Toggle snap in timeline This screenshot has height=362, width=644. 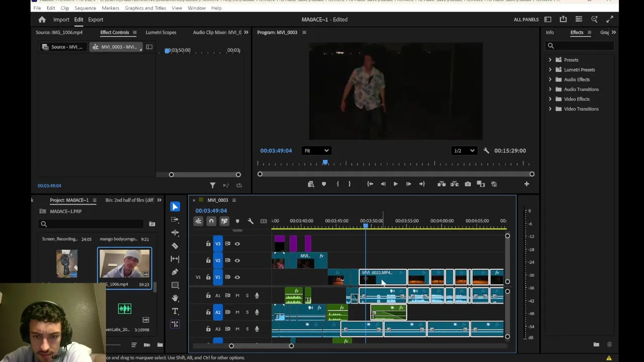tap(211, 221)
